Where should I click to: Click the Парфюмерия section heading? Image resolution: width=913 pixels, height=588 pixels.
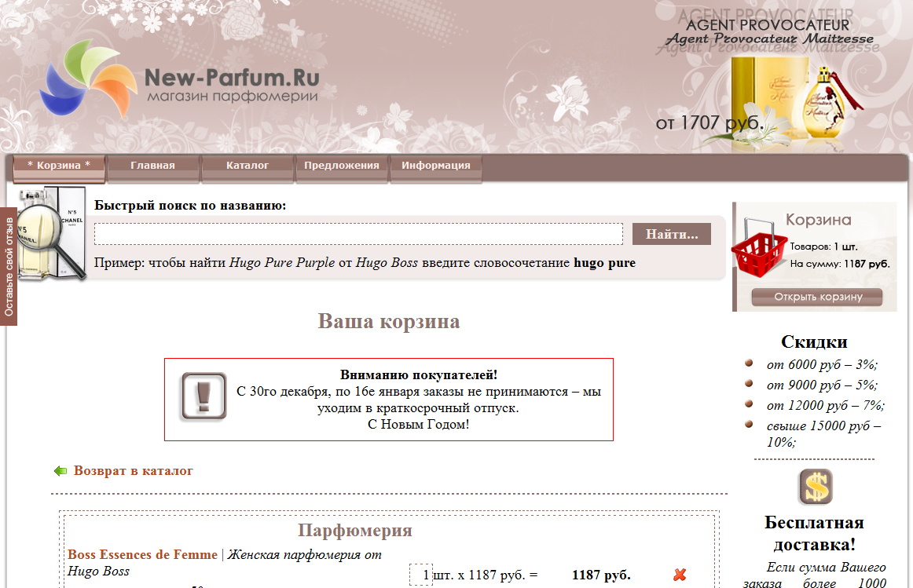coord(354,530)
